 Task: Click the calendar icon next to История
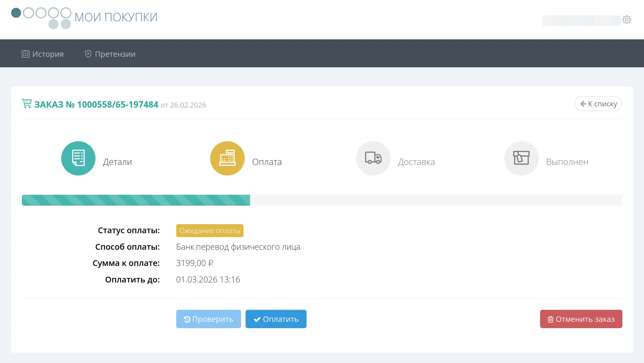pos(26,54)
